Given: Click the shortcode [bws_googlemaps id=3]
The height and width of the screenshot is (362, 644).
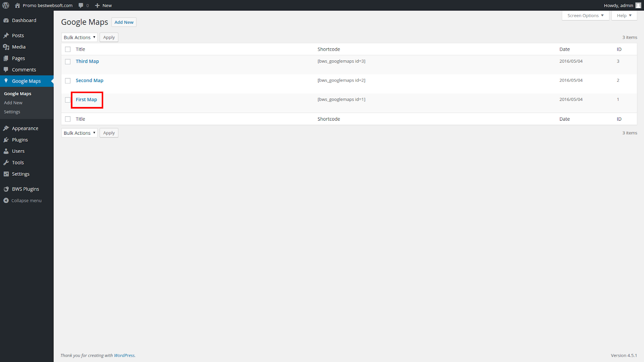Looking at the screenshot, I should tap(341, 61).
